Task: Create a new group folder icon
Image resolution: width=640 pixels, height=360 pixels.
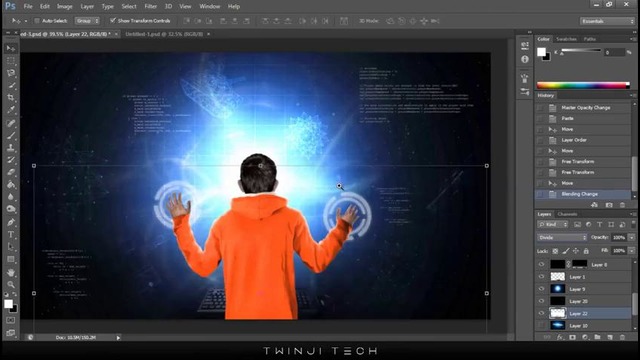Action: [597, 337]
